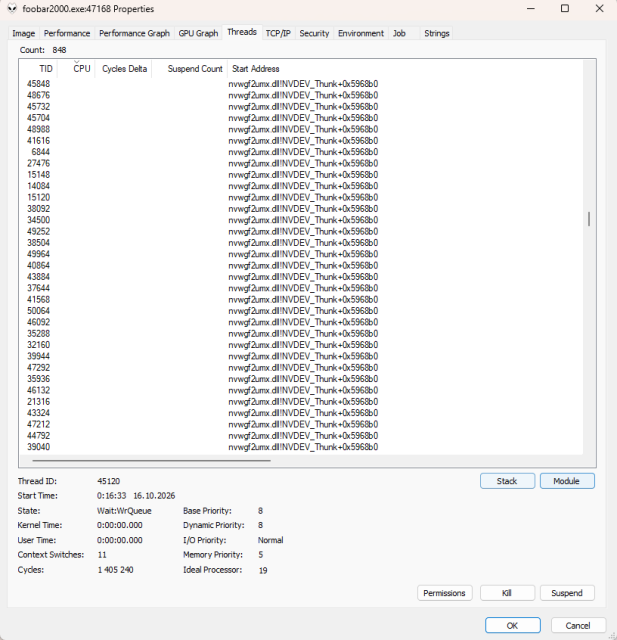
Task: Switch to the Security tab
Action: pyautogui.click(x=314, y=33)
